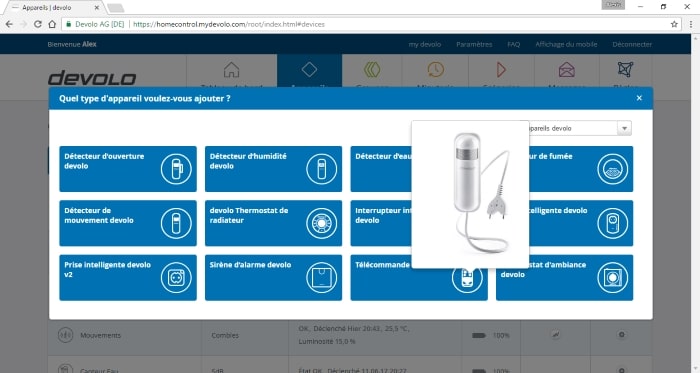Click the water detector product image popup

coord(470,194)
